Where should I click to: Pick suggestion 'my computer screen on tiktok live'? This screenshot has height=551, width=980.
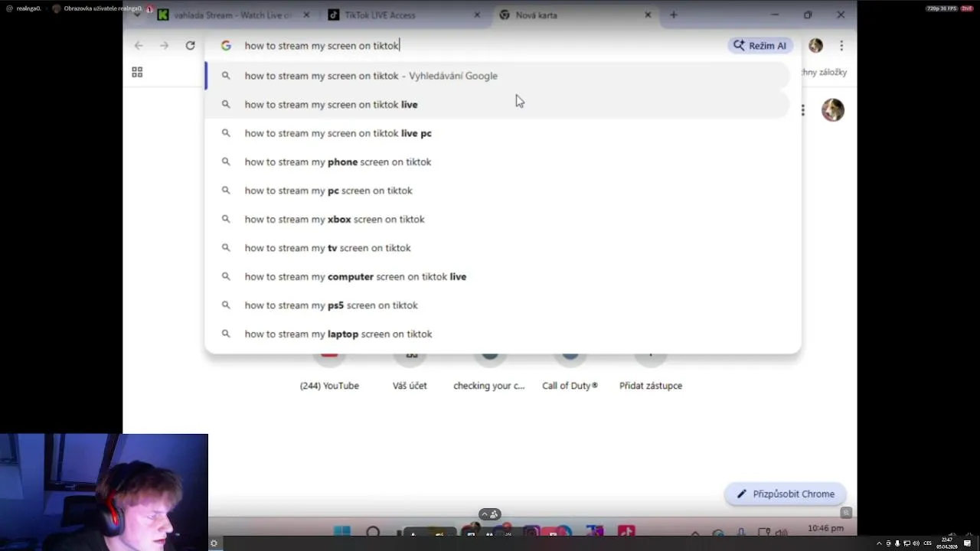point(498,276)
